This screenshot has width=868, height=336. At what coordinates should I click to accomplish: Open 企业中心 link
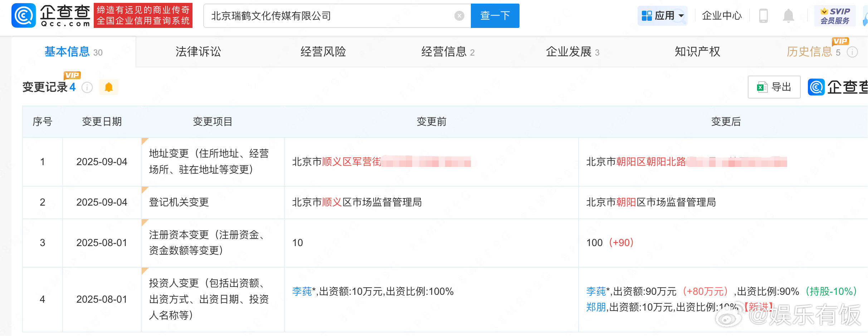coord(722,16)
